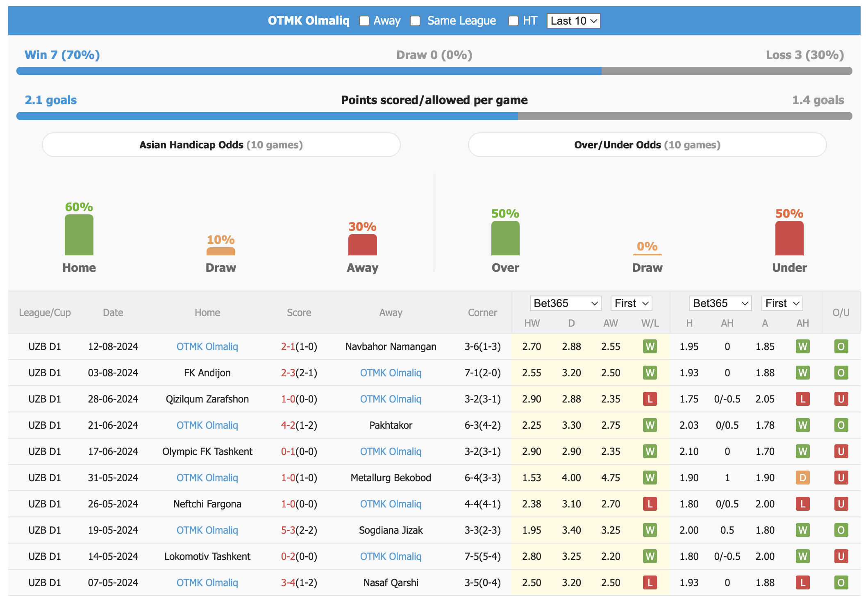Toggle the HT checkbox
The image size is (868, 596).
[x=513, y=21]
